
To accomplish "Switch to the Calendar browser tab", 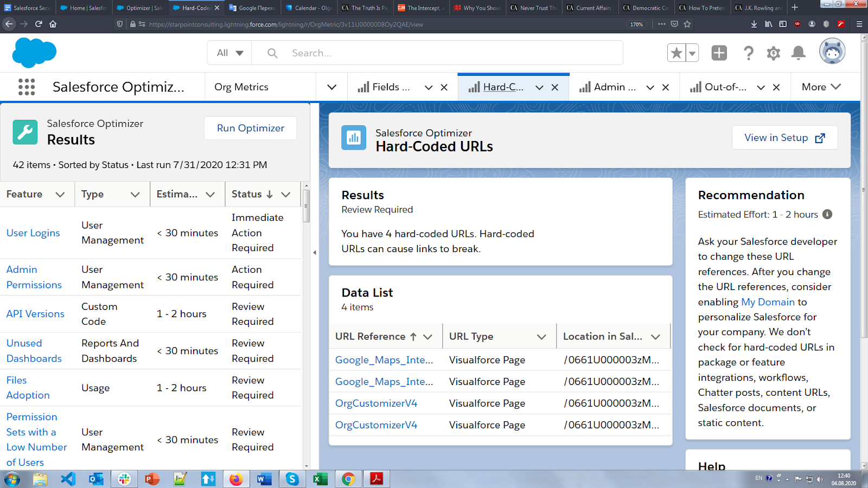I will [x=309, y=8].
